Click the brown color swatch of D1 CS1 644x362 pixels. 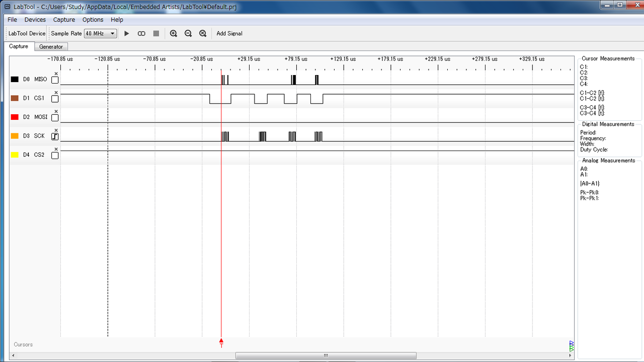point(15,98)
